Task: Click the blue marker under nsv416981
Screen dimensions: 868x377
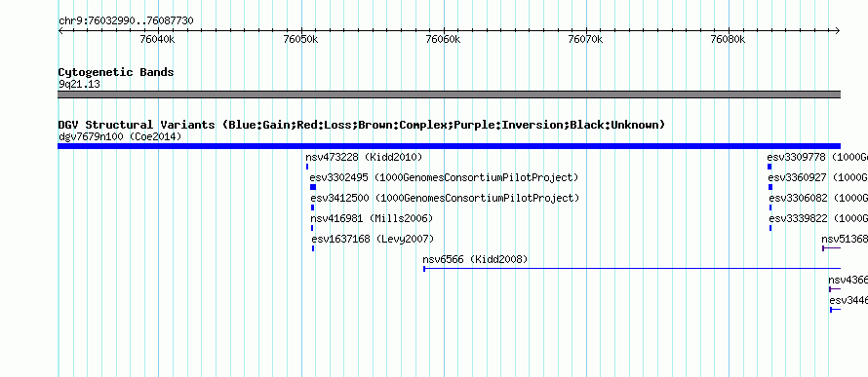Action: [x=312, y=228]
